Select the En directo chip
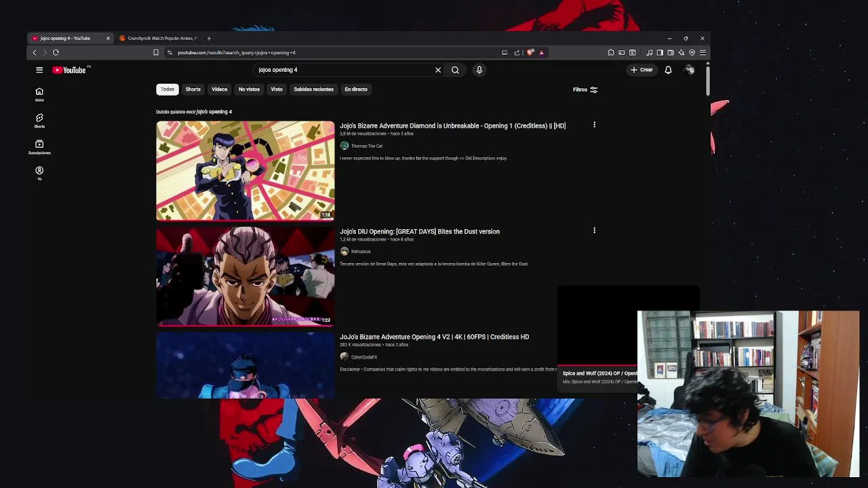 pyautogui.click(x=356, y=89)
